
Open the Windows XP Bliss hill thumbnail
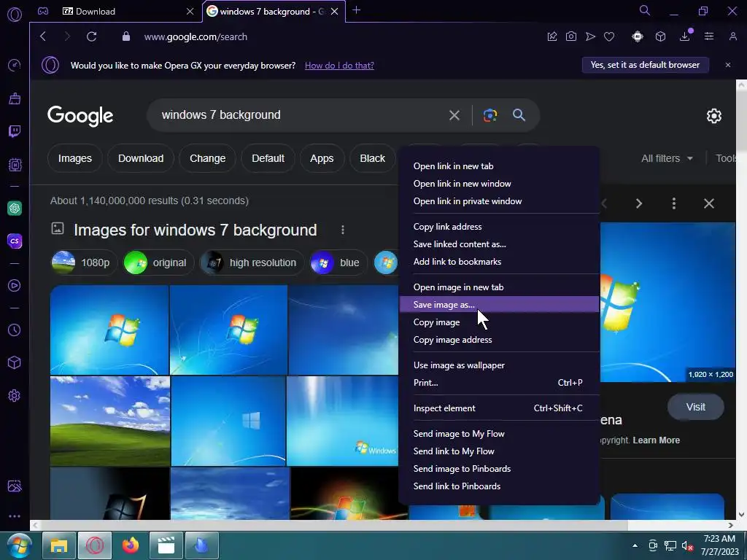(110, 421)
